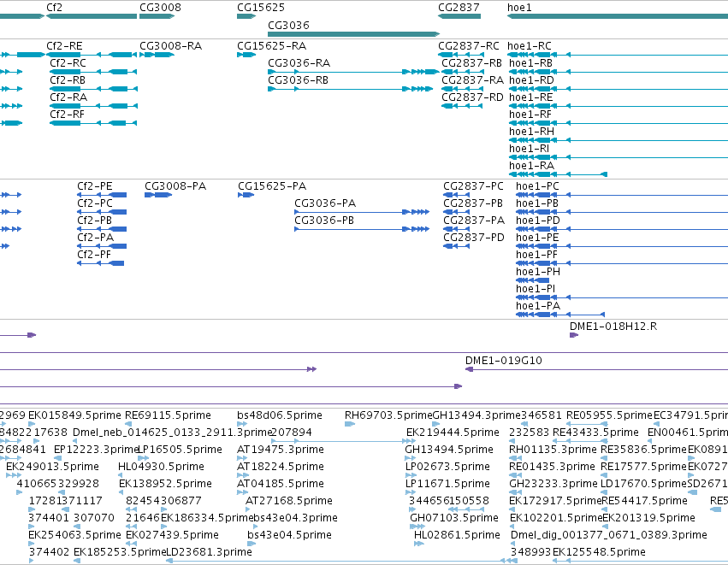Viewport: 728px width, 565px height.
Task: Click the CG3008-RA transcript label
Action: click(171, 46)
